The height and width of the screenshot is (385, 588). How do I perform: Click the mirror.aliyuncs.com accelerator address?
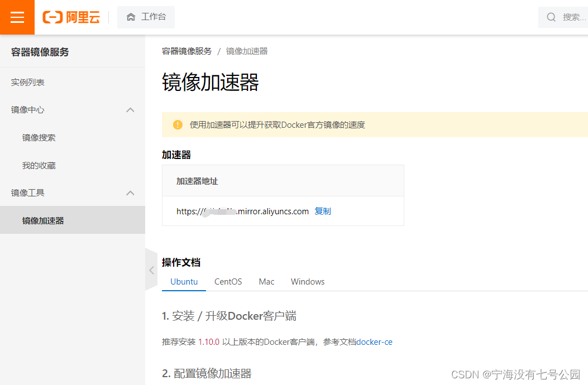pos(242,211)
